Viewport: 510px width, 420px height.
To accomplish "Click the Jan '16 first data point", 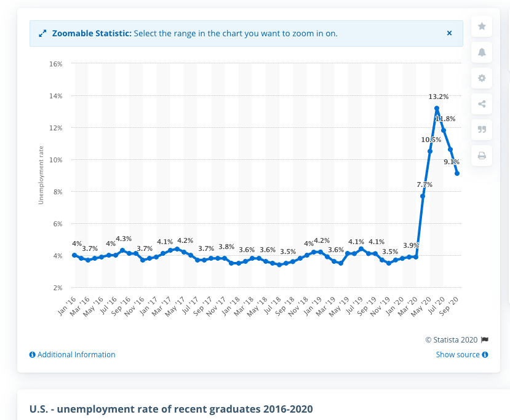I will point(74,255).
